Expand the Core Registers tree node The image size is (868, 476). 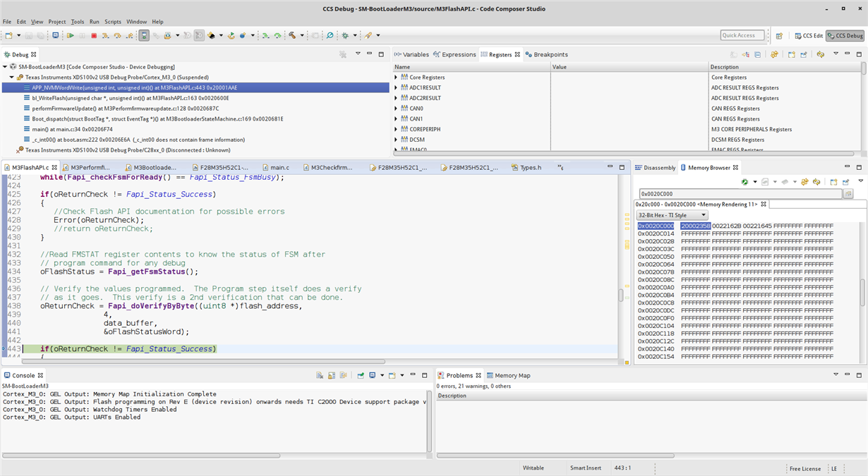click(396, 78)
